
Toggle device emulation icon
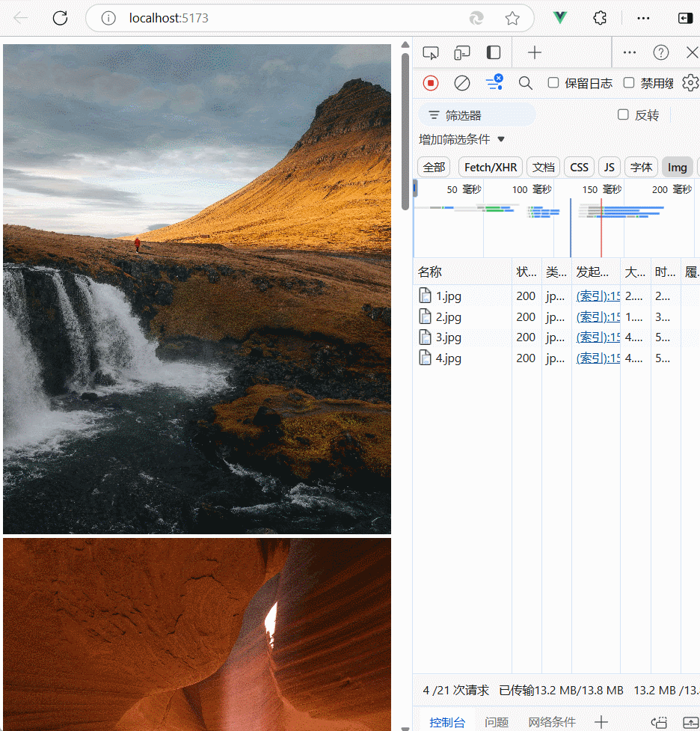tap(462, 52)
